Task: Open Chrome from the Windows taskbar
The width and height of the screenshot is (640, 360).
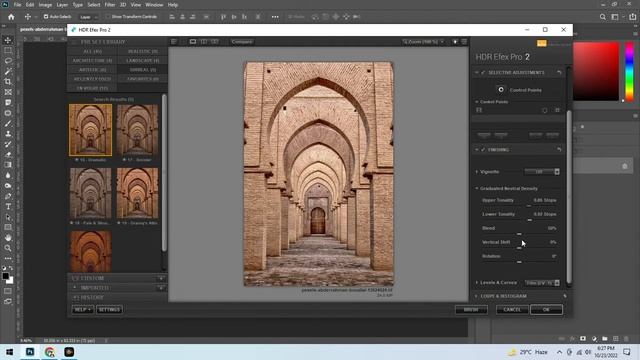Action: tap(50, 352)
